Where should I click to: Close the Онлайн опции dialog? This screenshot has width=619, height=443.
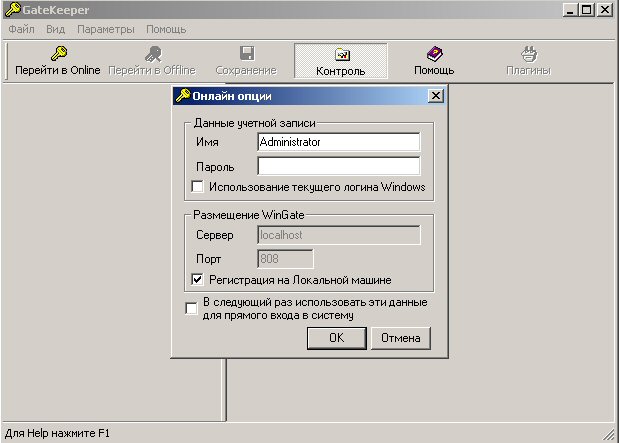click(435, 96)
